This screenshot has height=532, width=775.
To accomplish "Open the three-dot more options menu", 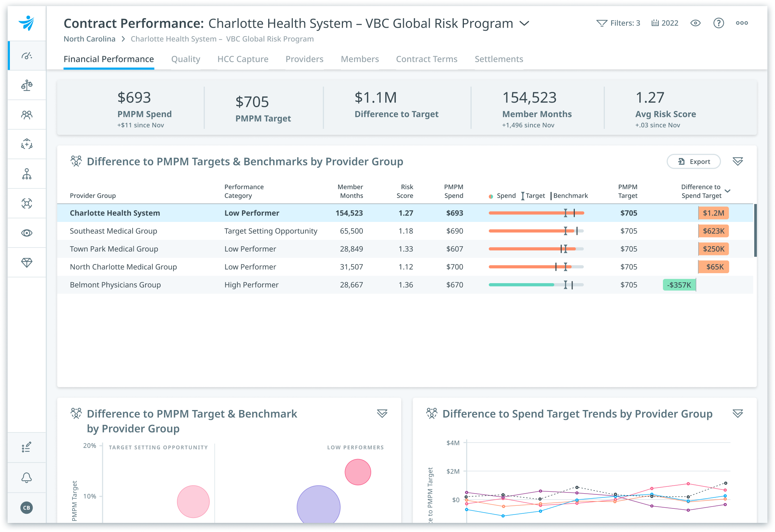I will point(742,23).
